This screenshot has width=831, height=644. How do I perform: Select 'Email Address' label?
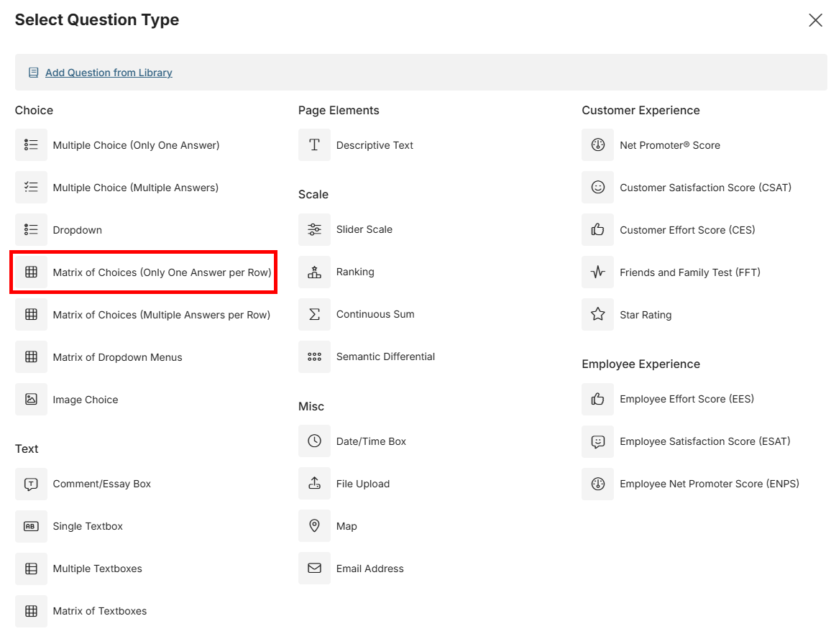pyautogui.click(x=370, y=569)
